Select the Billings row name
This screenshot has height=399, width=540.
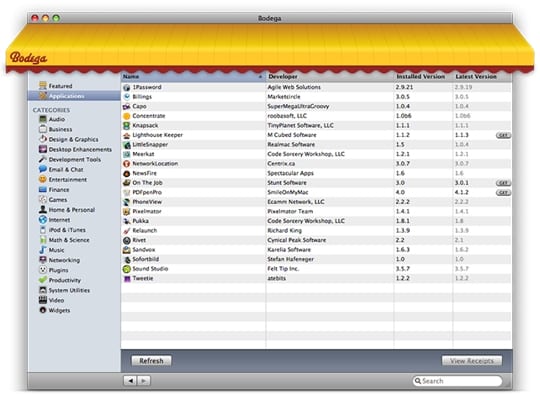(142, 97)
